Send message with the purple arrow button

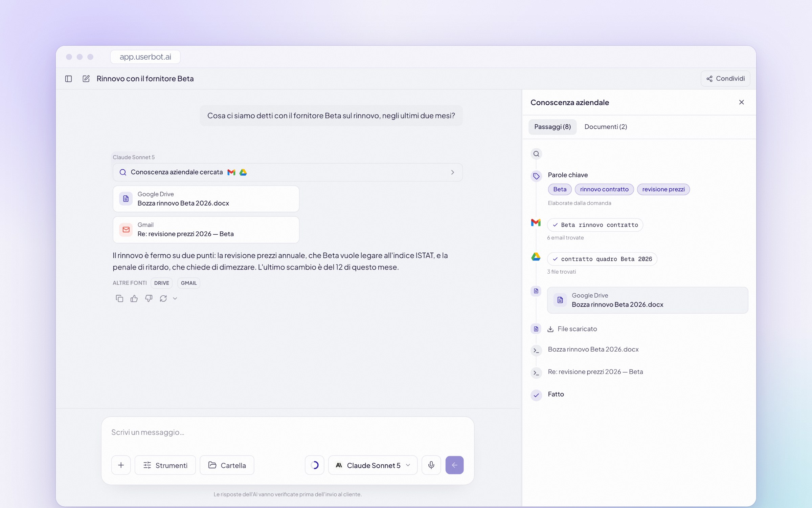(x=455, y=465)
